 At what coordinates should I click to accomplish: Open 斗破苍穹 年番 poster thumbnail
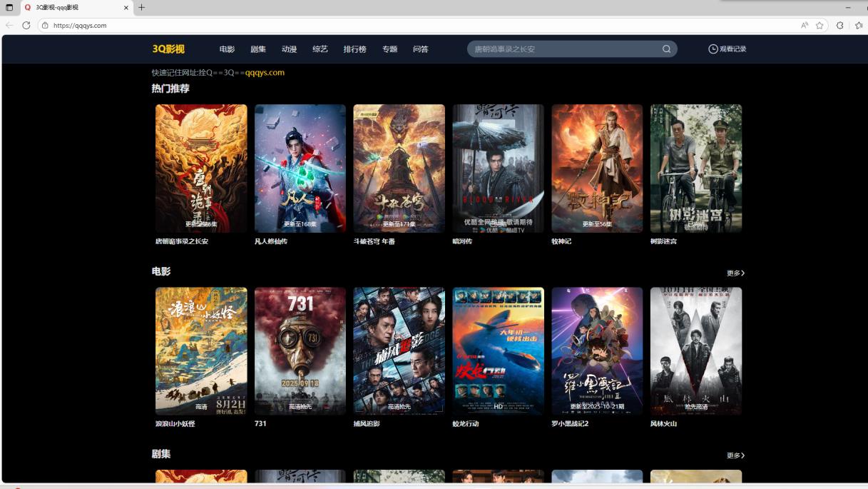point(399,168)
